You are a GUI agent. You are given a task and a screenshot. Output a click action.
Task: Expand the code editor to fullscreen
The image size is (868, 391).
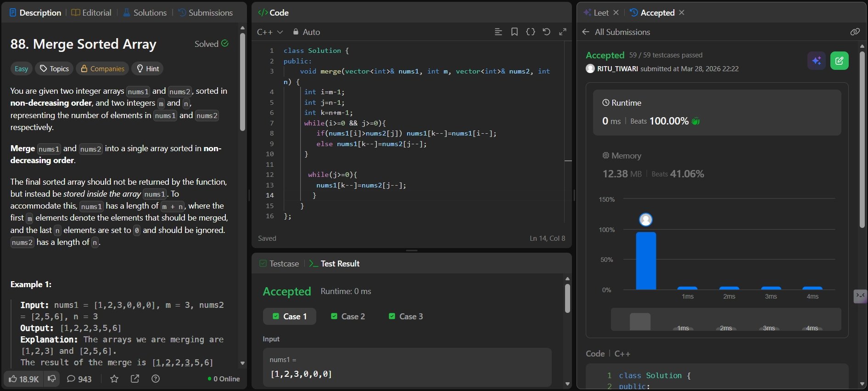click(562, 32)
